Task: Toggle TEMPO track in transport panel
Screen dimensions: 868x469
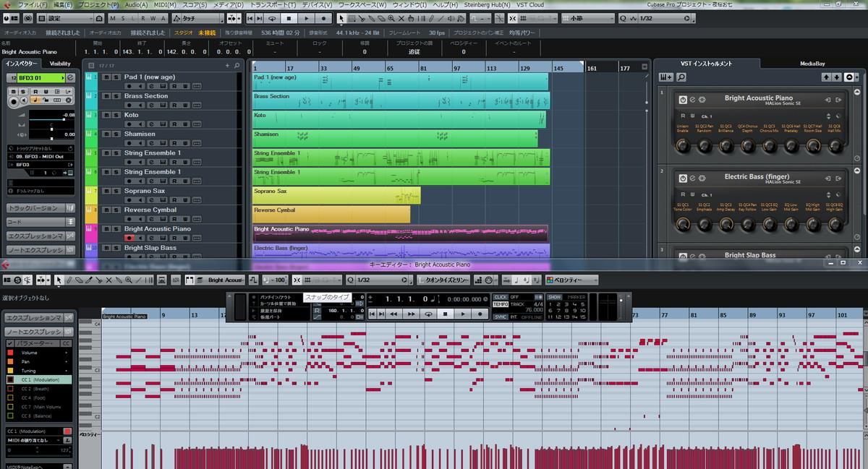Action: (x=501, y=304)
